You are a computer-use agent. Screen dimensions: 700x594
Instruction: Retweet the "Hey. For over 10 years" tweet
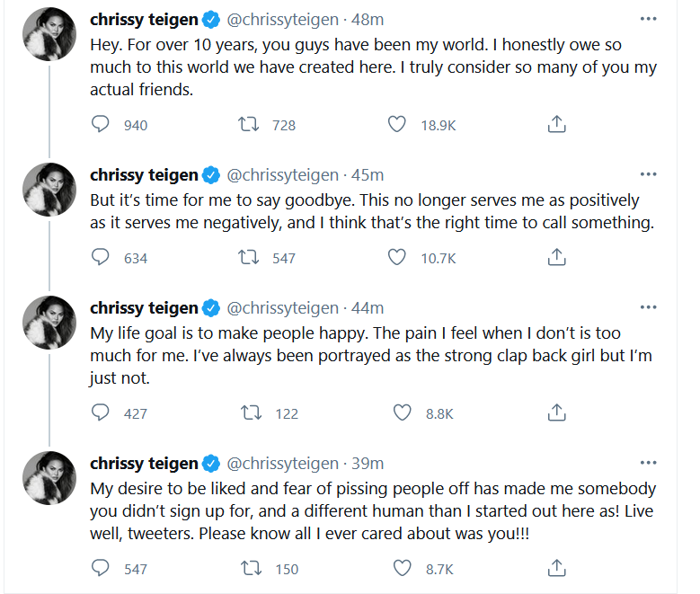click(x=250, y=125)
